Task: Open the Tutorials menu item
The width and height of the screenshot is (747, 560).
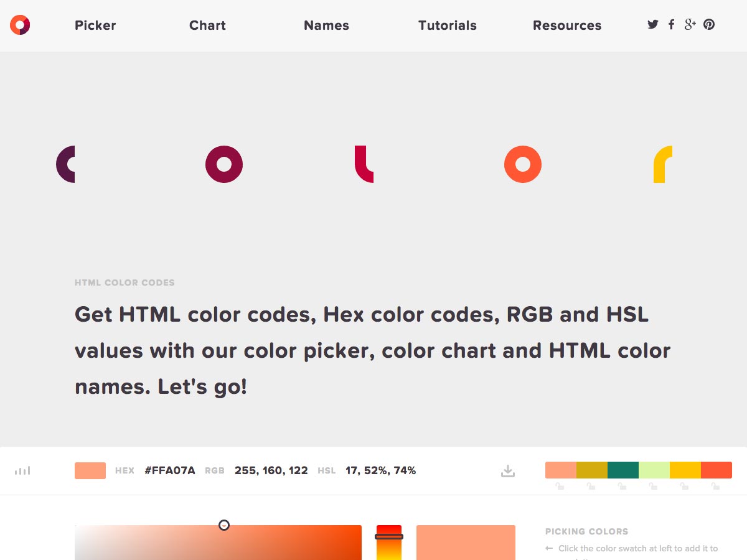Action: [448, 26]
